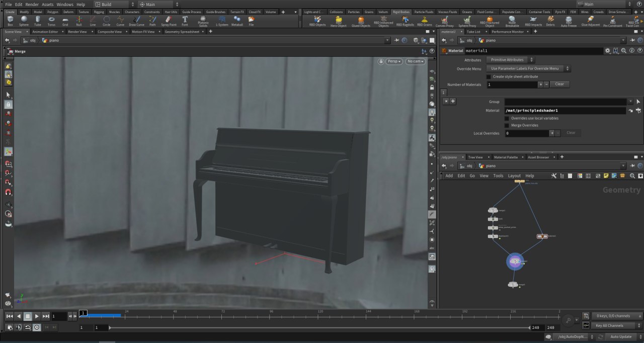Open the Render menu
644x343 pixels.
32,5
